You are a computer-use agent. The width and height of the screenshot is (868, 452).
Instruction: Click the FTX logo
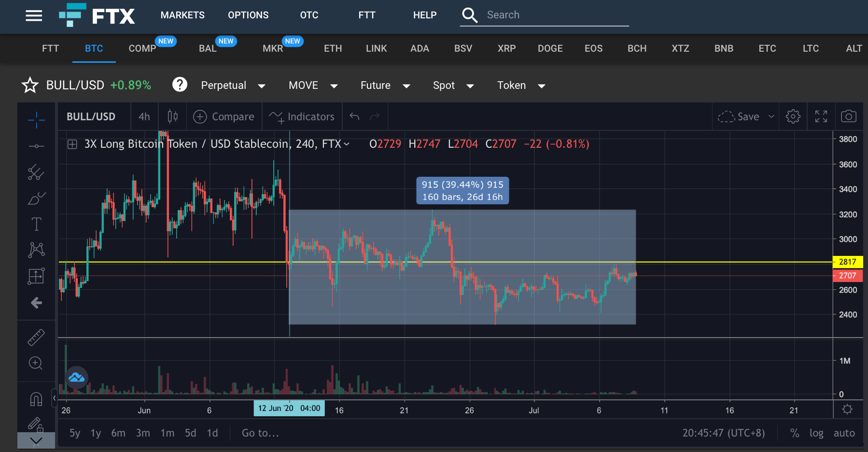[97, 15]
